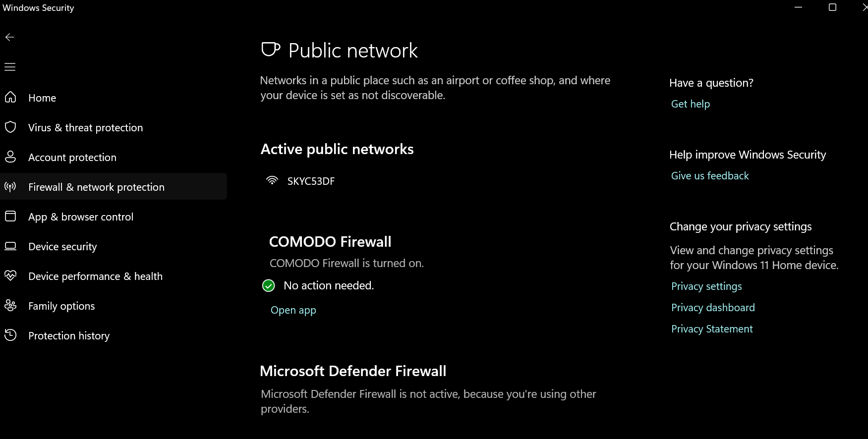Select Account protection in sidebar
Image resolution: width=868 pixels, height=439 pixels.
coord(72,157)
